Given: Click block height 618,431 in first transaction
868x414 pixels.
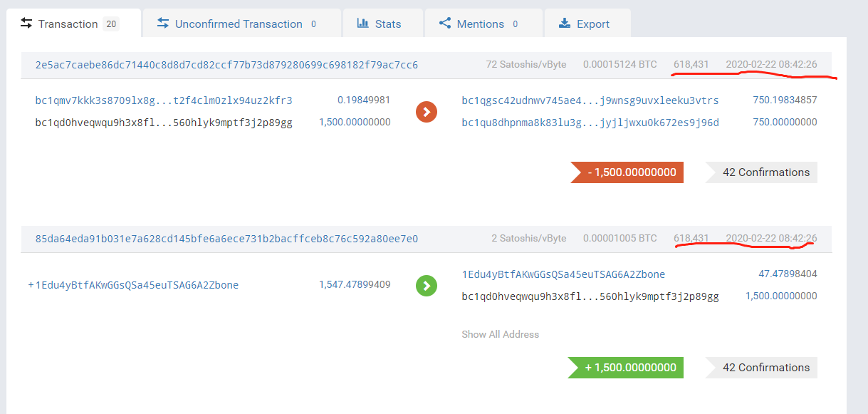Looking at the screenshot, I should tap(691, 65).
